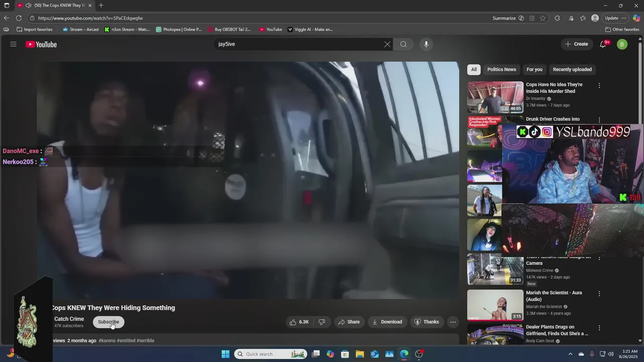
Task: Click the browser address bar
Action: point(262,18)
